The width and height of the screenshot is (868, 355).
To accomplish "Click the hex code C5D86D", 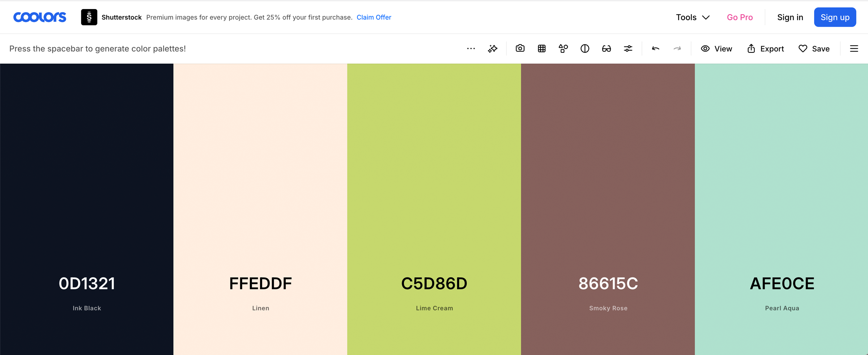I will point(434,283).
